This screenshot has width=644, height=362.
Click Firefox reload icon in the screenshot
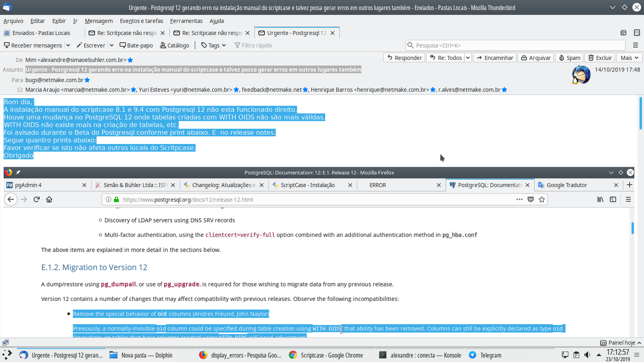point(37,200)
